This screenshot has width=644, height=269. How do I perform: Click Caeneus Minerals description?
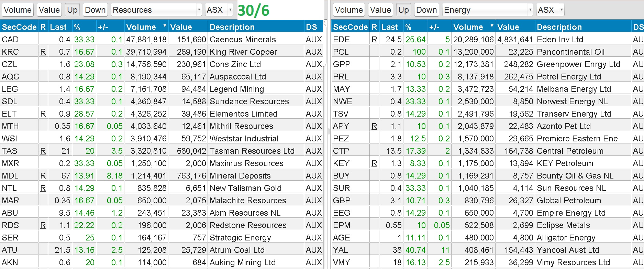243,40
